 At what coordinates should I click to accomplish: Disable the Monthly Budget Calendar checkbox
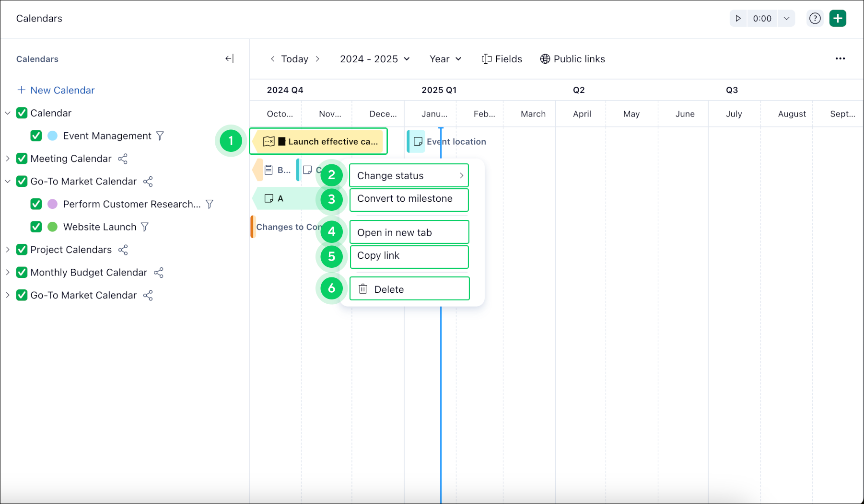(22, 272)
